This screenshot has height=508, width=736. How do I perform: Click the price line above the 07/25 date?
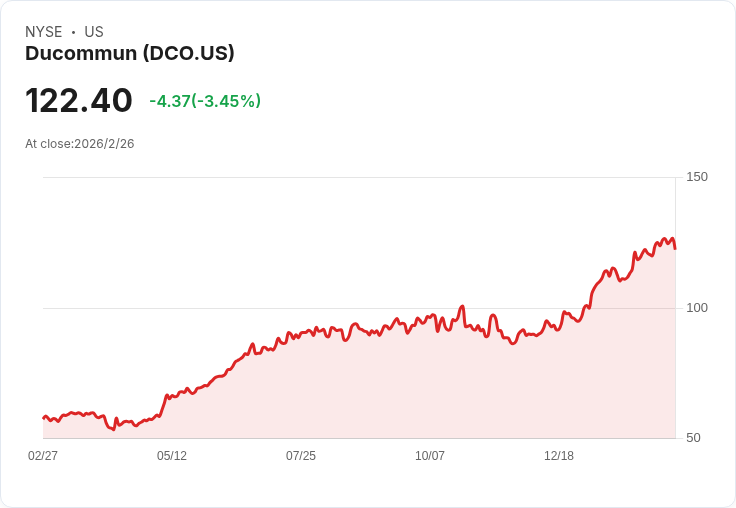click(x=301, y=333)
